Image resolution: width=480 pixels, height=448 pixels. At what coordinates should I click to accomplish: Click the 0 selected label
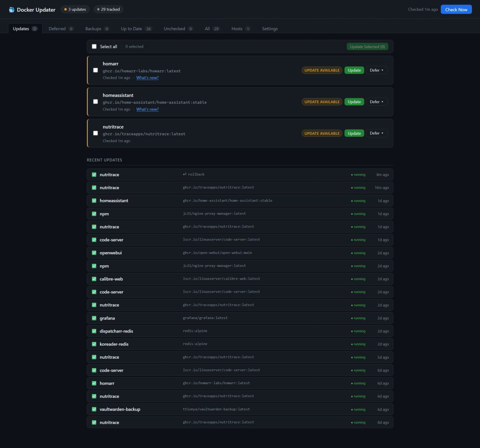134,46
